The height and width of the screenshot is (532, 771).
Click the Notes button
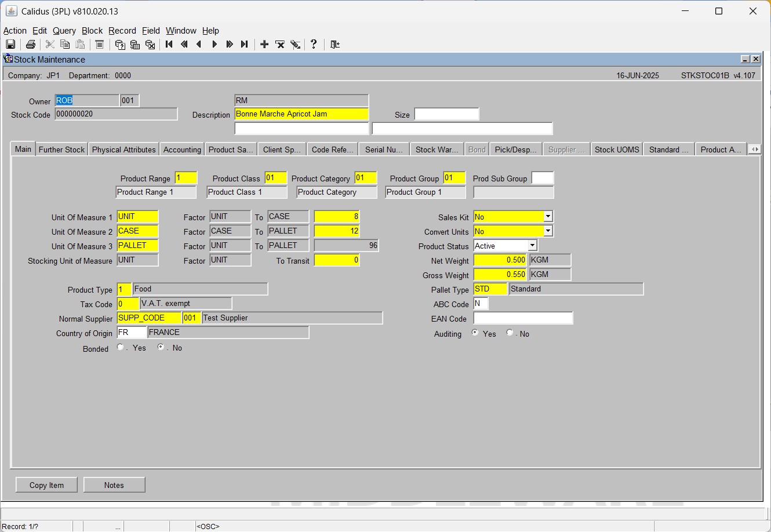click(x=114, y=485)
